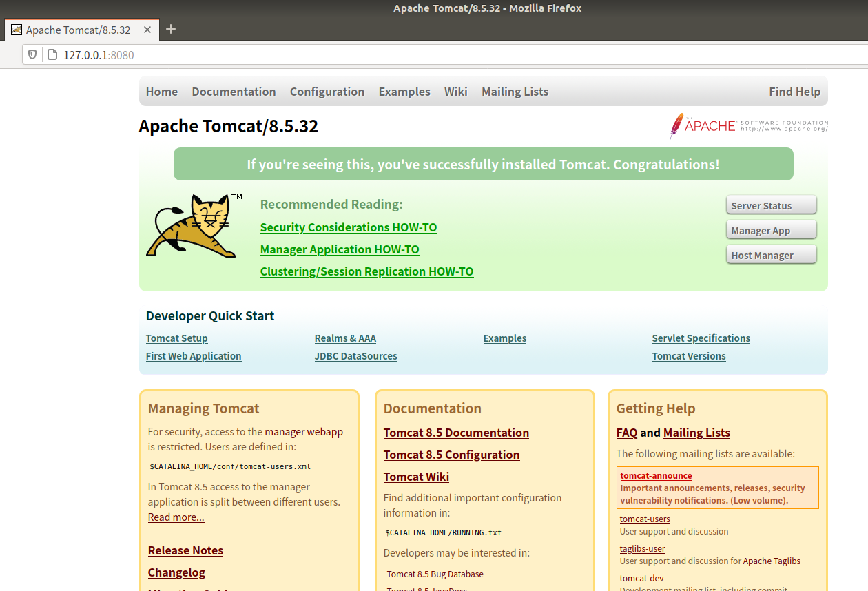The height and width of the screenshot is (591, 868).
Task: Click the Manager App button
Action: pyautogui.click(x=772, y=230)
